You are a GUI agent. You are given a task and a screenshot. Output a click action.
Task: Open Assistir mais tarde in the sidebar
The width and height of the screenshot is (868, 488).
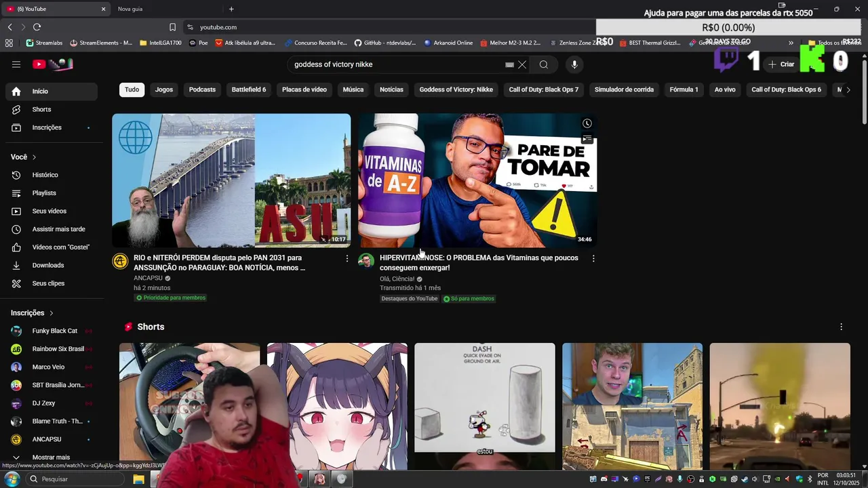pos(52,229)
